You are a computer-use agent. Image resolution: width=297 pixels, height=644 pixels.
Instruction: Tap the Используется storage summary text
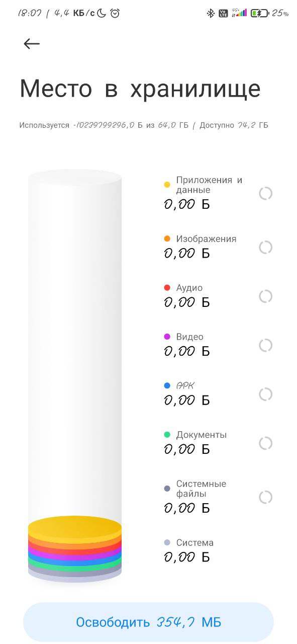tap(144, 125)
